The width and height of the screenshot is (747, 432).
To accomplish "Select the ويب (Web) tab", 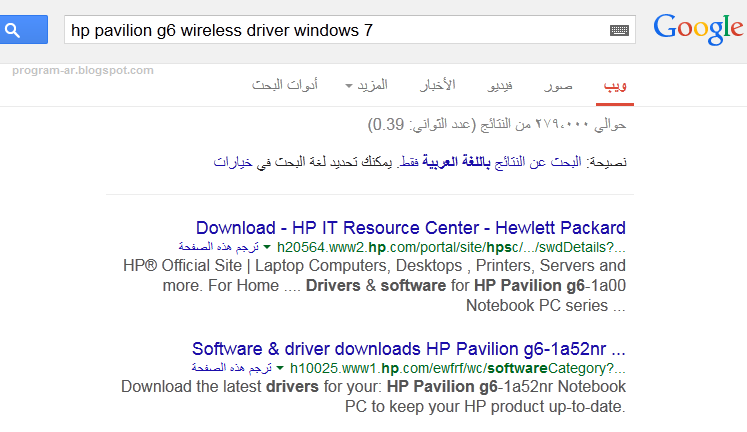I will click(x=615, y=86).
